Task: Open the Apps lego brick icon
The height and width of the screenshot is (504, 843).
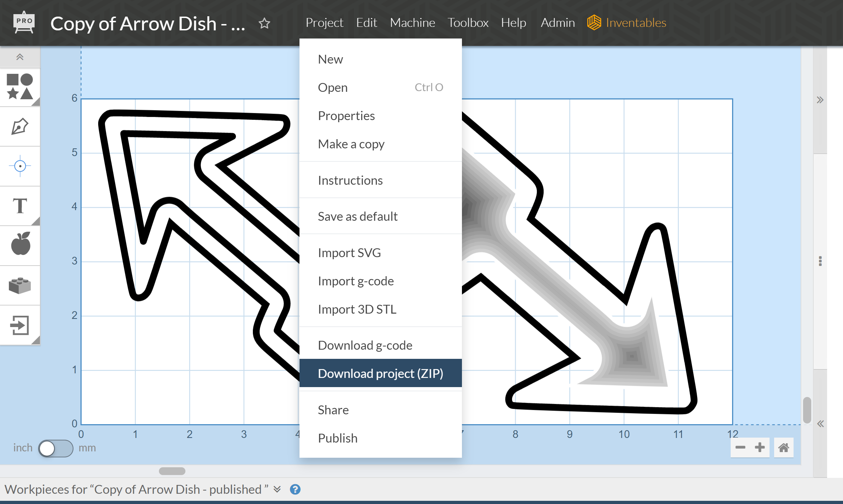Action: 20,285
